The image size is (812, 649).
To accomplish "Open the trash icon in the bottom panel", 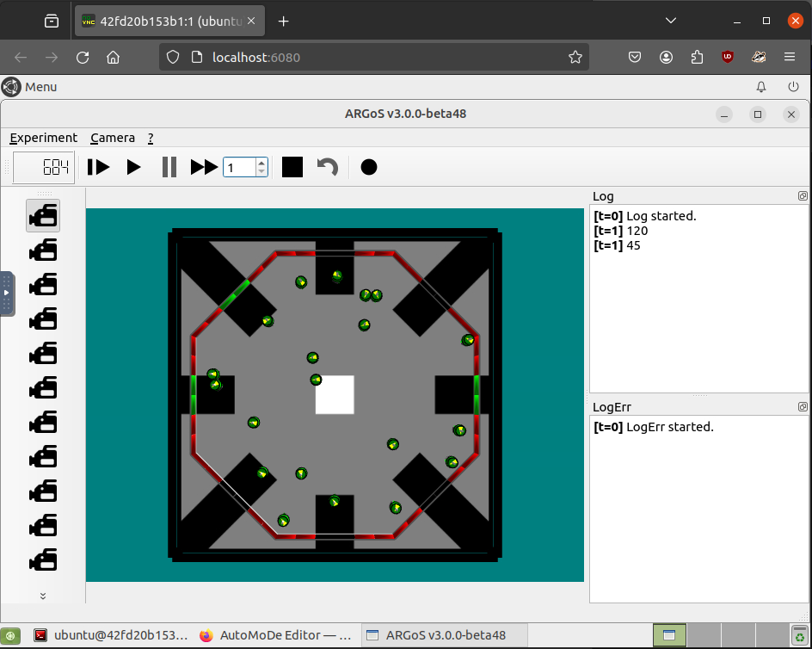I will [801, 635].
